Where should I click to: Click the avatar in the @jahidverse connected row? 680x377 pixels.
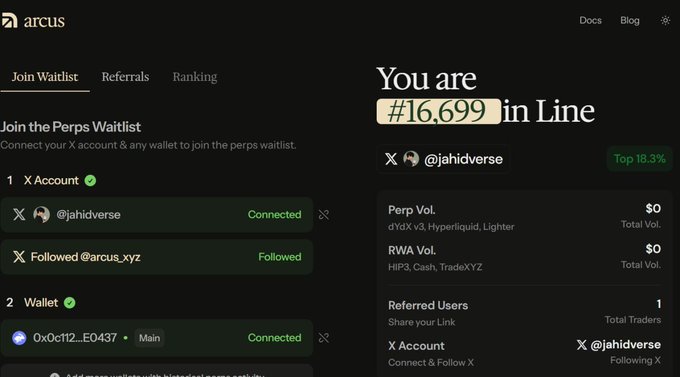(42, 214)
